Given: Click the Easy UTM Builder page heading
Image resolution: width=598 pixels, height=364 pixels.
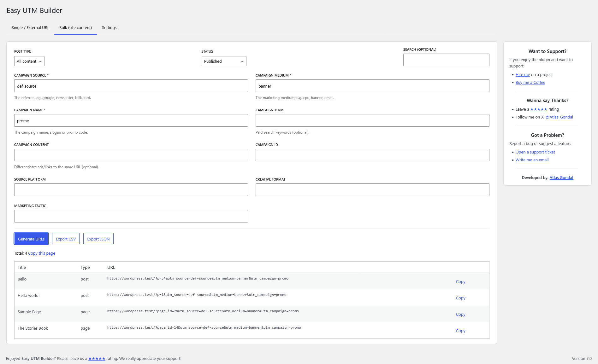Looking at the screenshot, I should [x=34, y=10].
